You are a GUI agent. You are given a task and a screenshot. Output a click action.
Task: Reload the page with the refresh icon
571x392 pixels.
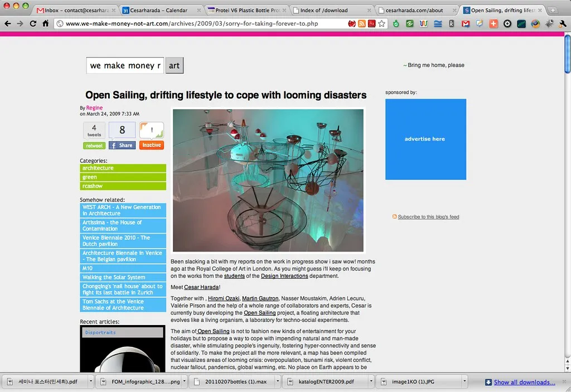click(33, 23)
